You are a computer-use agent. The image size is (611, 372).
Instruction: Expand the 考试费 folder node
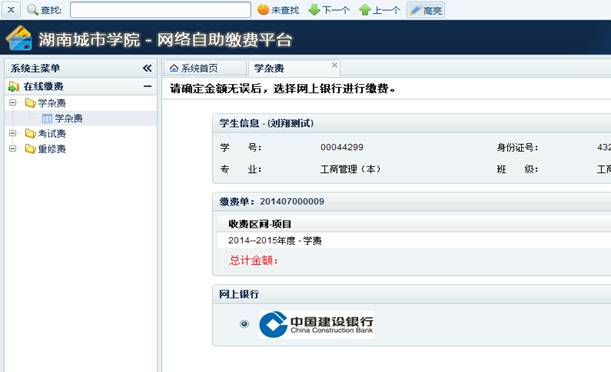13,134
